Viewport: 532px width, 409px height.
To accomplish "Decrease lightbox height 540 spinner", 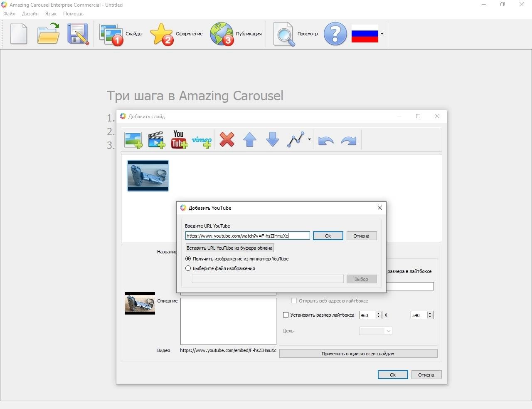I will click(x=430, y=317).
